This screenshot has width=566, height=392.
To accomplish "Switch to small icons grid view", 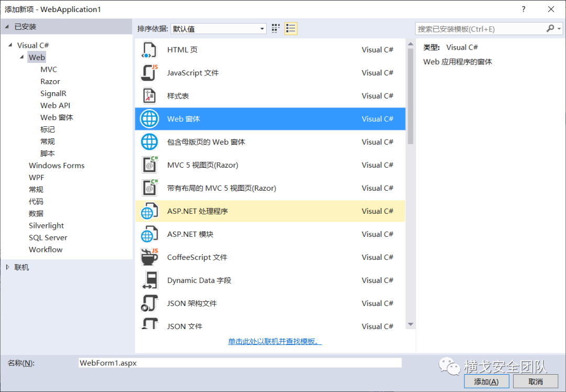I will click(276, 28).
